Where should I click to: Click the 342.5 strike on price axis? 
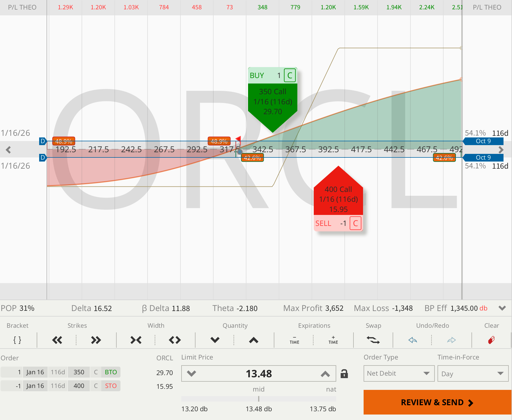tap(263, 149)
